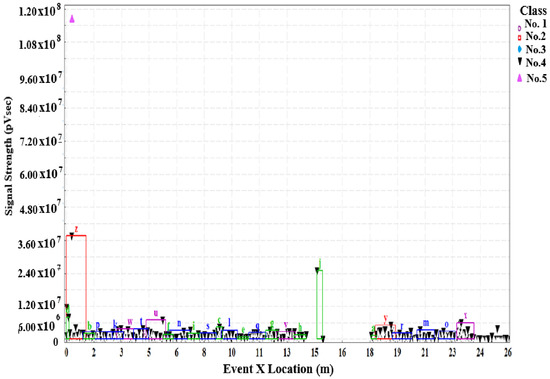Select the No.4 black triangle legend marker
This screenshot has width=550, height=379.
pyautogui.click(x=520, y=62)
